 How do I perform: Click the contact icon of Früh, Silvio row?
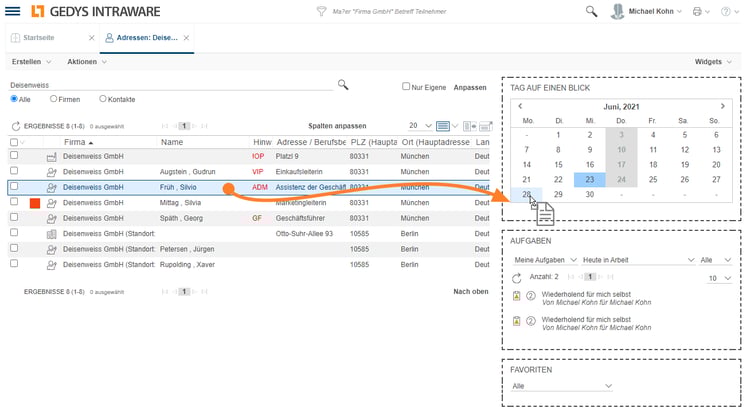point(52,188)
